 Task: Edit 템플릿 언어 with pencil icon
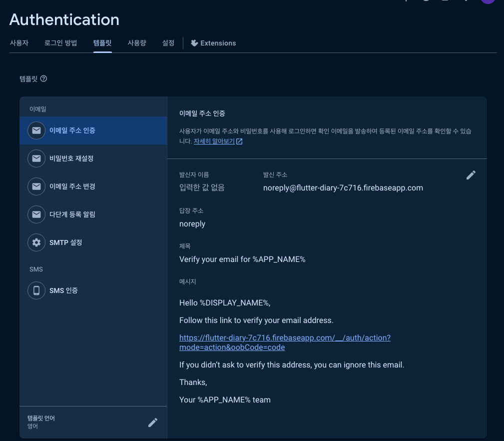(x=153, y=422)
